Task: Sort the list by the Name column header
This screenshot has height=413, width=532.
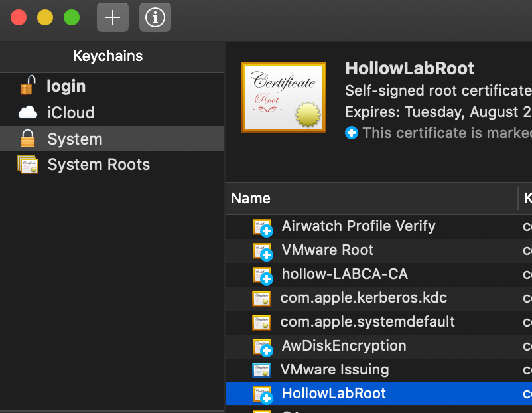Action: (251, 198)
